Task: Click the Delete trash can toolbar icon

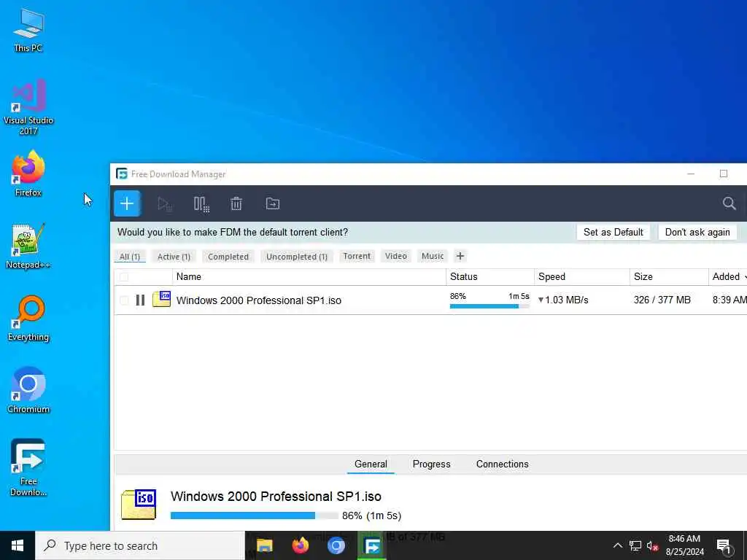Action: 236,204
